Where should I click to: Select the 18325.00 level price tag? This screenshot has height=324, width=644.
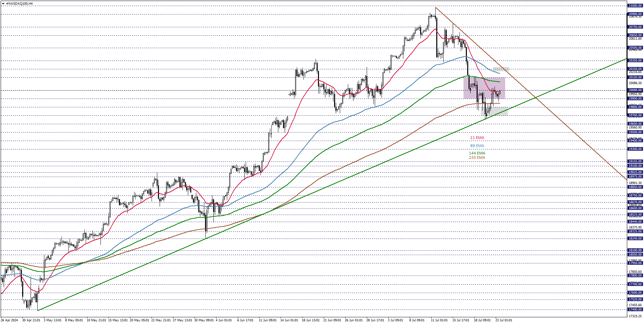635,231
